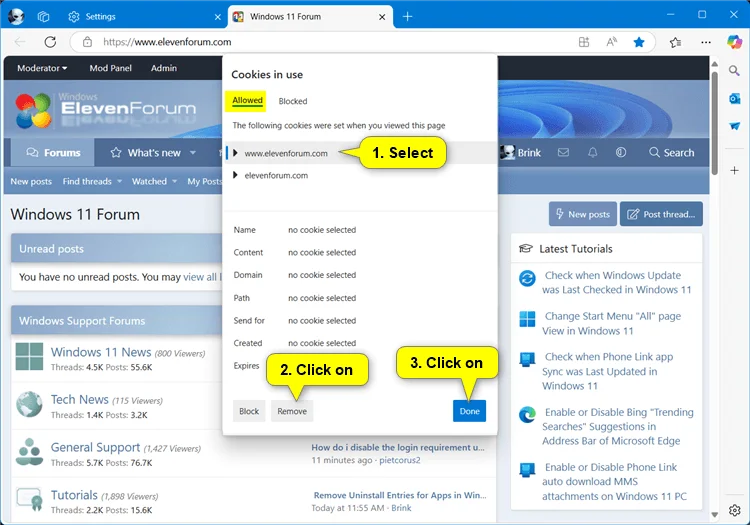
Task: Click the Edge profile avatar icon
Action: [16, 16]
